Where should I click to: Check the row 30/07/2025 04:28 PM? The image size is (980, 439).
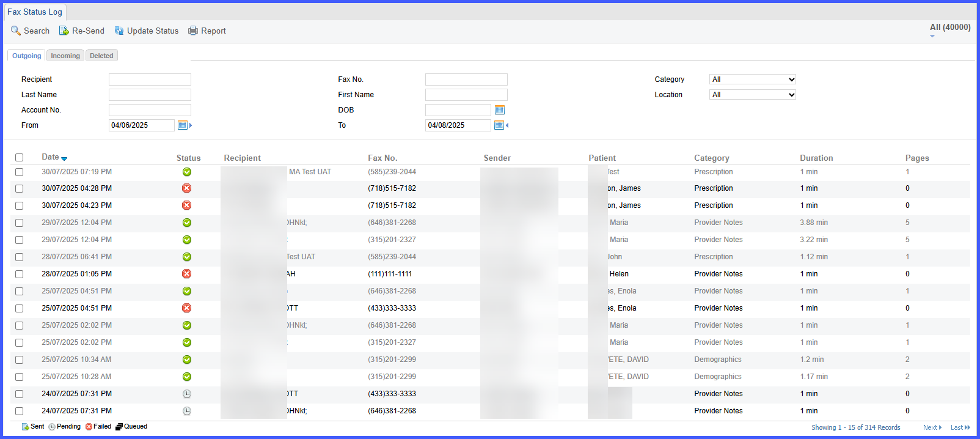(20, 189)
